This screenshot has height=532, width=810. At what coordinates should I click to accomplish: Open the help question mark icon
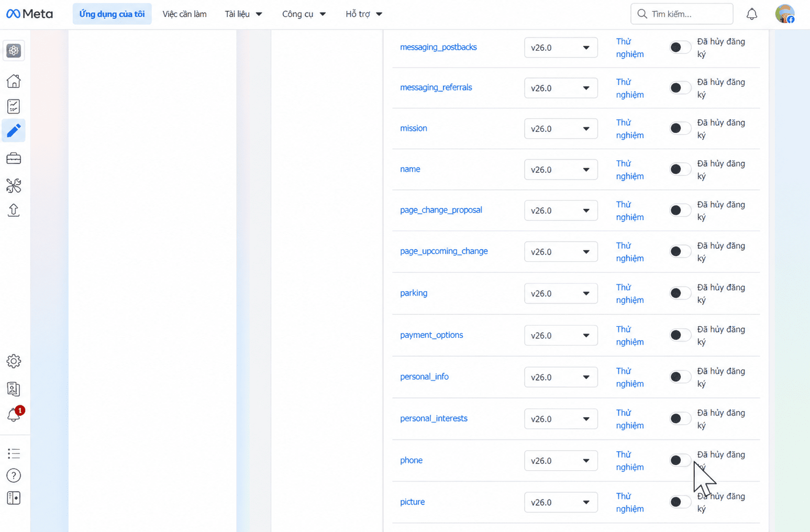click(x=14, y=475)
